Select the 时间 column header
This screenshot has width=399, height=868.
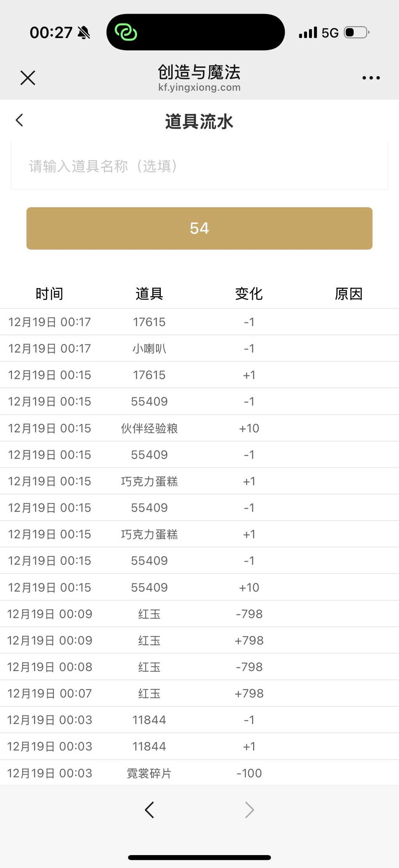49,294
